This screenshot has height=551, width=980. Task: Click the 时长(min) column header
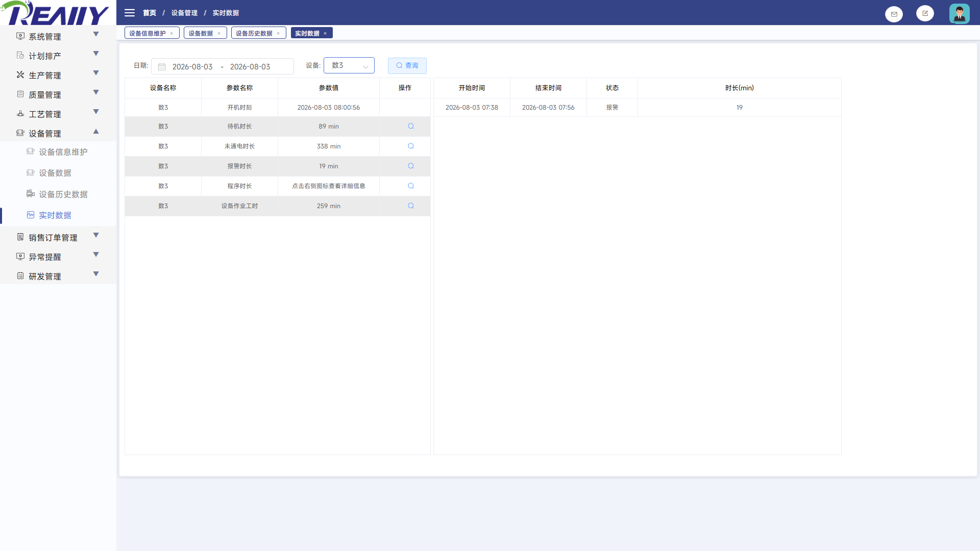tap(740, 88)
